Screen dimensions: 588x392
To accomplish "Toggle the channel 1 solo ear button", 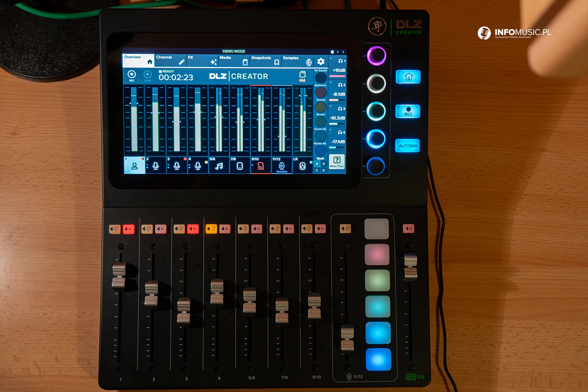I will tap(115, 229).
